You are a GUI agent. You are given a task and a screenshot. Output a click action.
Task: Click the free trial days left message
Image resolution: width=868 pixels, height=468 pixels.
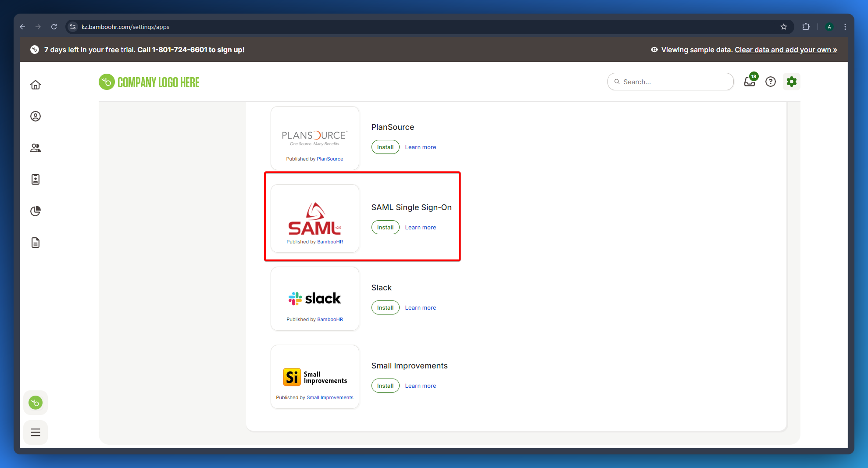tap(144, 50)
